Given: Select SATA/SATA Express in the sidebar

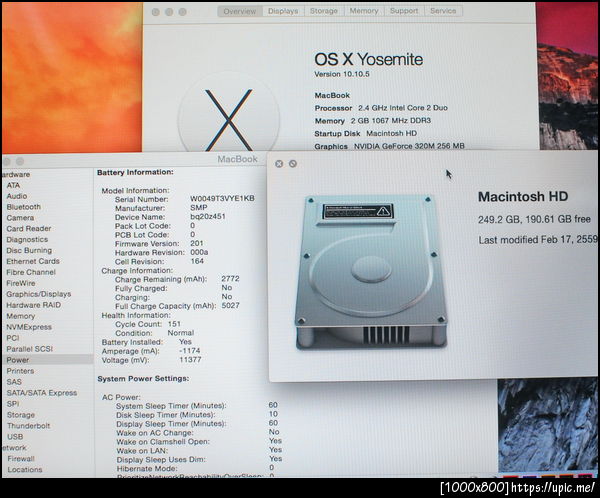Looking at the screenshot, I should pyautogui.click(x=42, y=393).
